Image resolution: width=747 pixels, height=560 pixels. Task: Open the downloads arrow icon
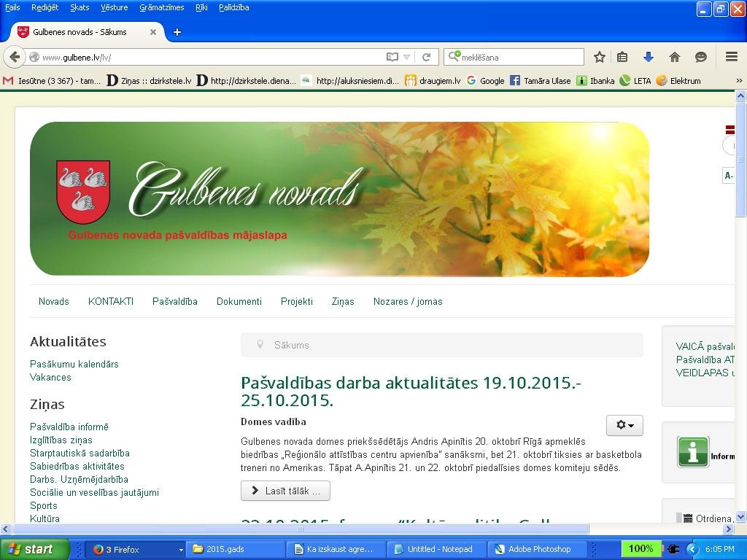click(648, 57)
